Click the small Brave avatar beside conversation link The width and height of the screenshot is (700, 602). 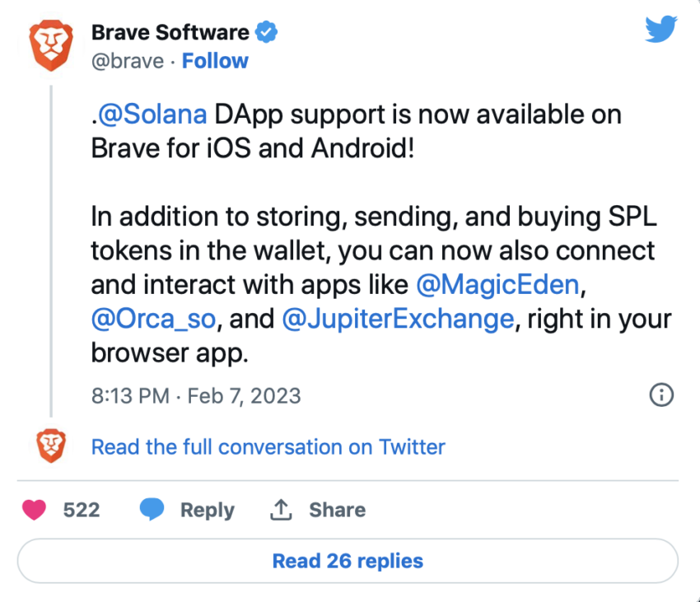51,446
